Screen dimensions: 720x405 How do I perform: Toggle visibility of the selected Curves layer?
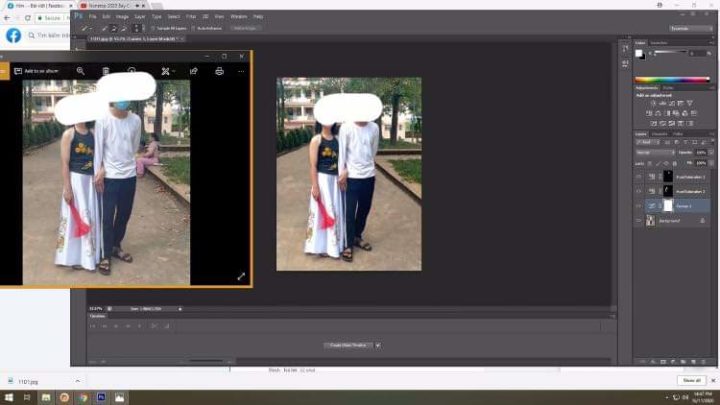click(x=639, y=206)
